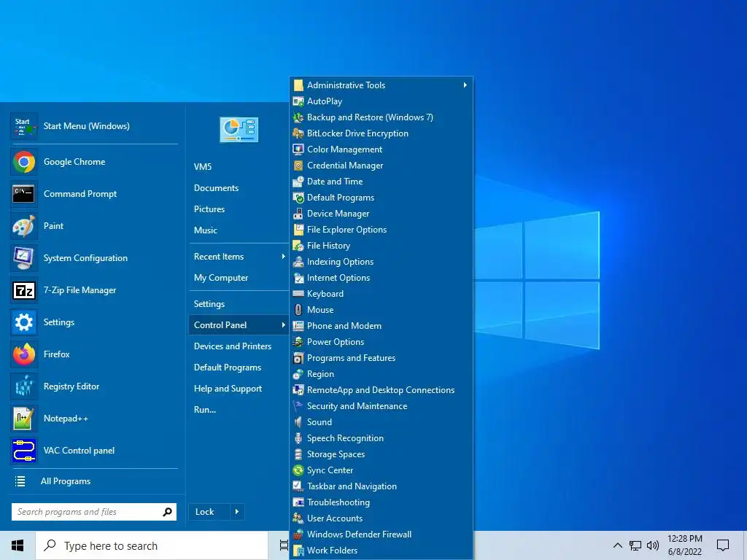Expand Administrative Tools submenu arrow
Screen dimensions: 747x560
pos(465,85)
